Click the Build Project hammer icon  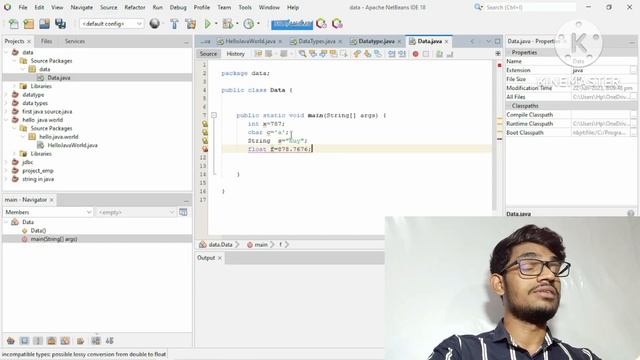174,24
